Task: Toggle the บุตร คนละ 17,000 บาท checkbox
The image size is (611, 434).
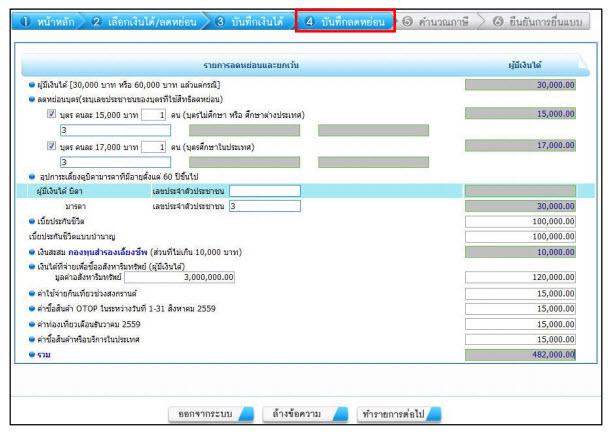Action: [52, 144]
